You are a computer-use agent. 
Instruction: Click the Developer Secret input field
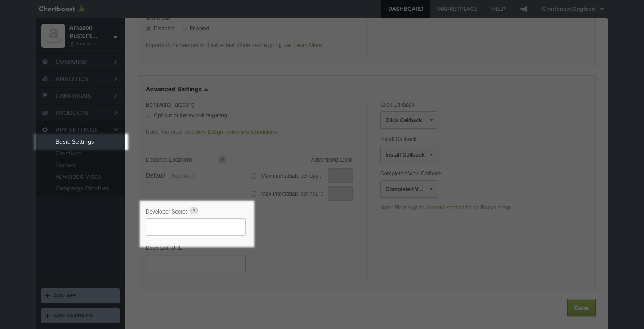coord(195,227)
